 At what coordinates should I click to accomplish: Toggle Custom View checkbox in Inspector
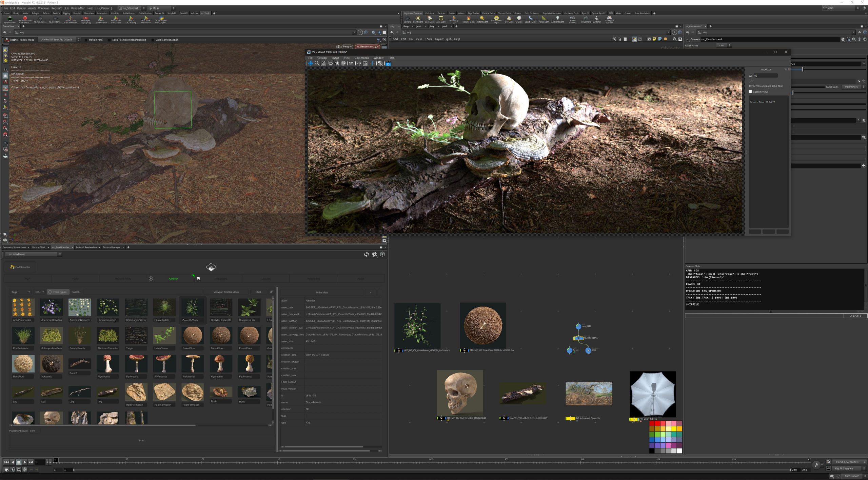[750, 92]
